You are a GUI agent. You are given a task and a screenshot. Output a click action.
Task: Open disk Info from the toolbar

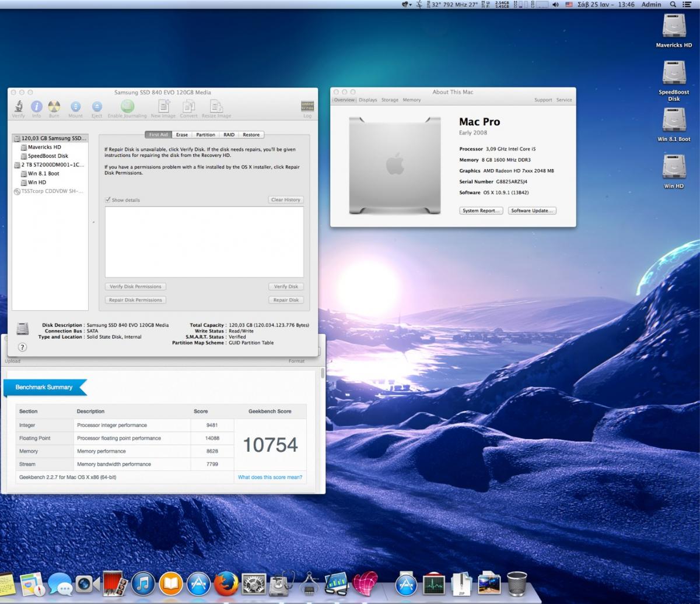[36, 106]
